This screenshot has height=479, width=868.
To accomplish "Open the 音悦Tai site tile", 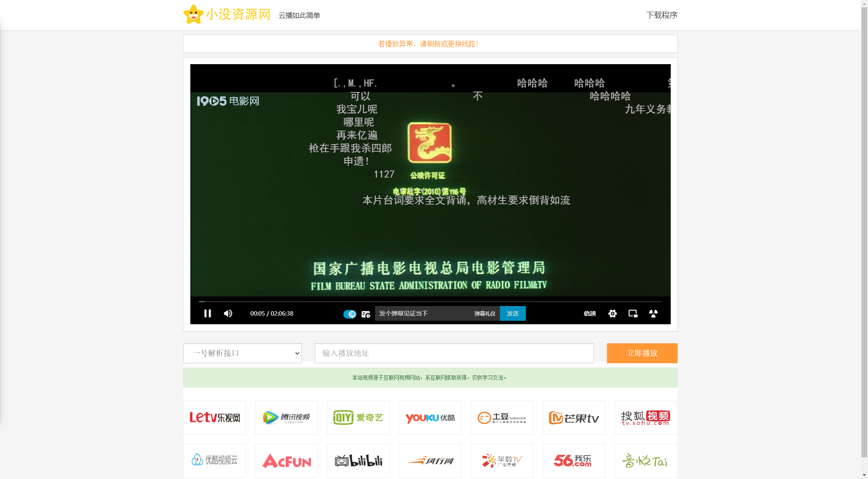I will coord(646,460).
